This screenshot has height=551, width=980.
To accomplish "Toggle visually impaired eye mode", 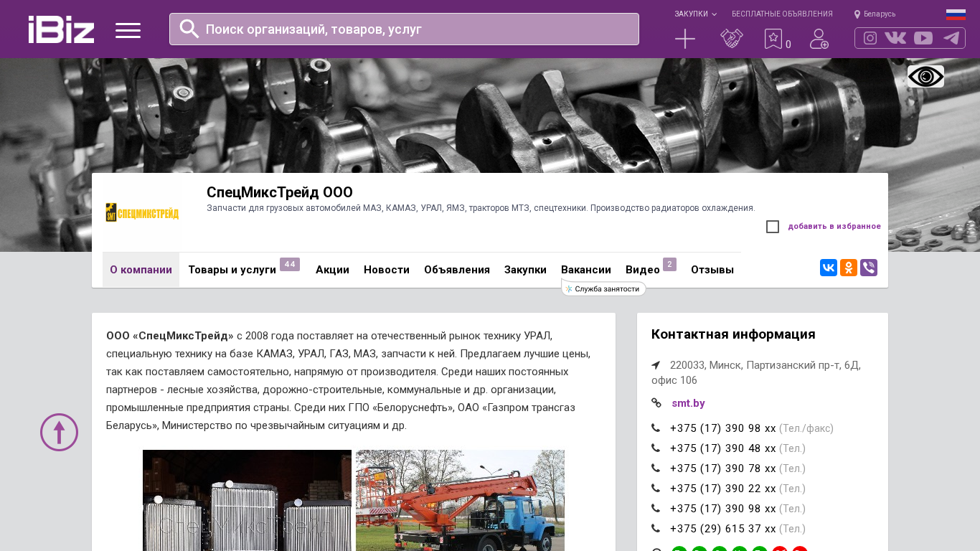I will [925, 76].
